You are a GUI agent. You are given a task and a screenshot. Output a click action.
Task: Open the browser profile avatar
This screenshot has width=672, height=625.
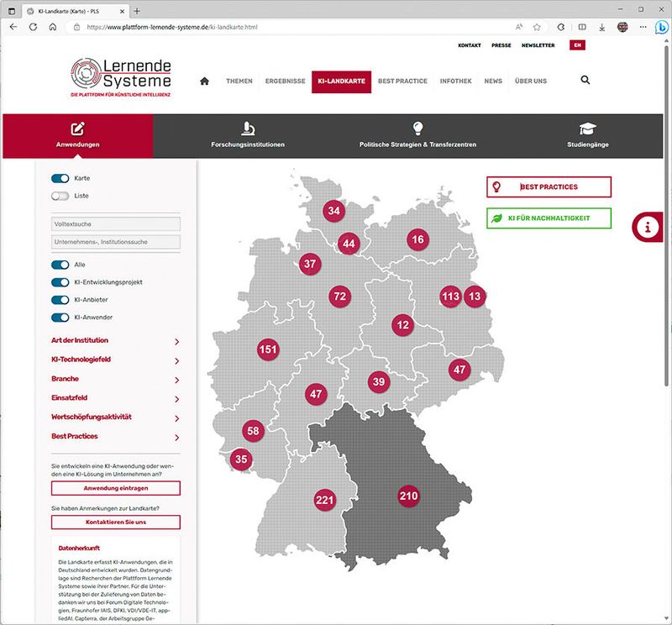622,27
